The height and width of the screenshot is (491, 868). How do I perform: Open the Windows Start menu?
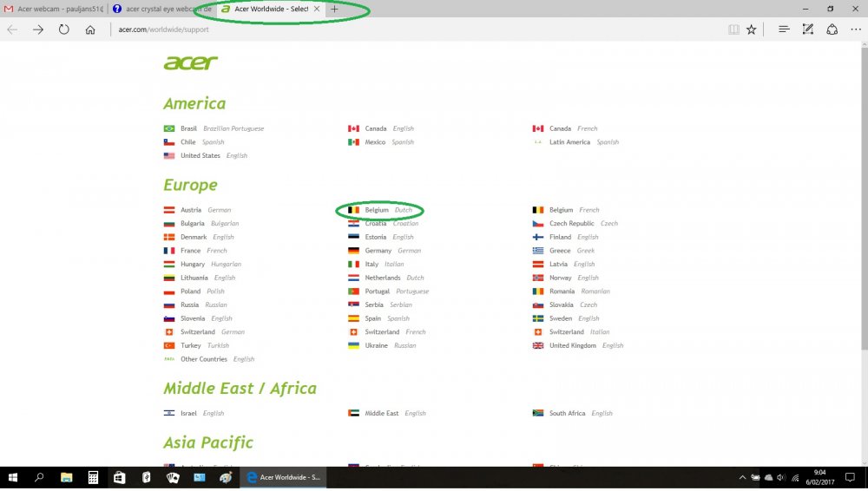(x=13, y=477)
